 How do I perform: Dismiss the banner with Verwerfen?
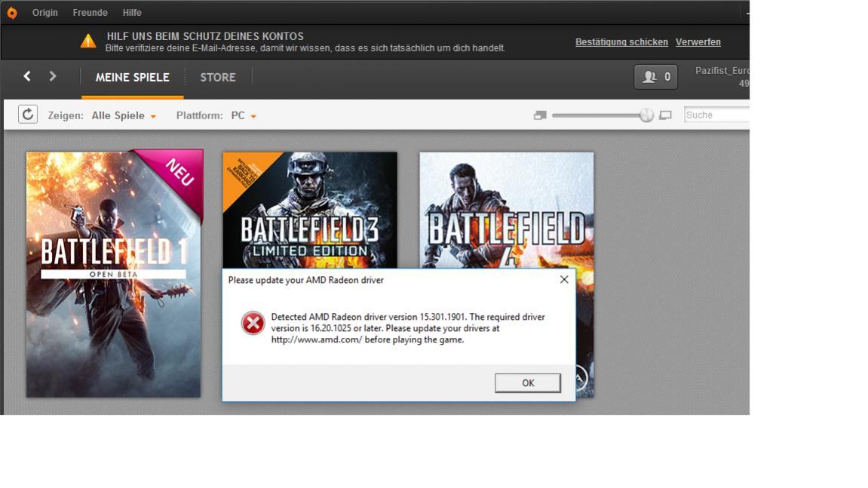click(x=698, y=42)
